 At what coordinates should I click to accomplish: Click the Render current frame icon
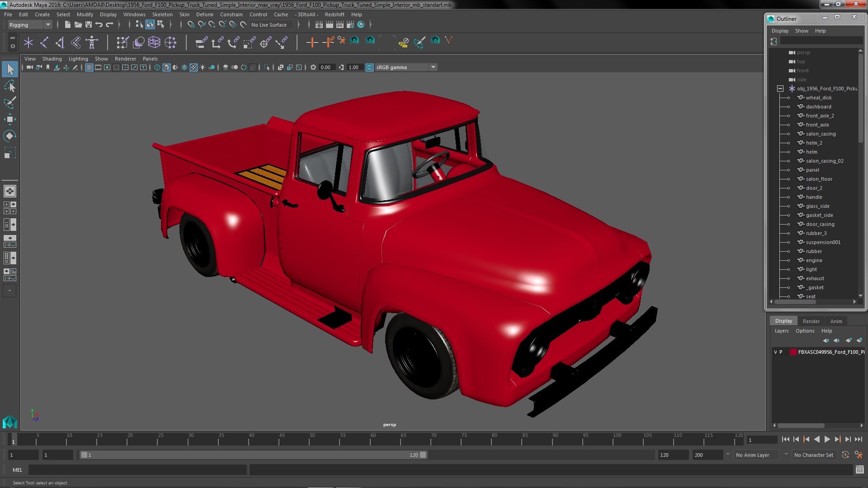pos(329,24)
